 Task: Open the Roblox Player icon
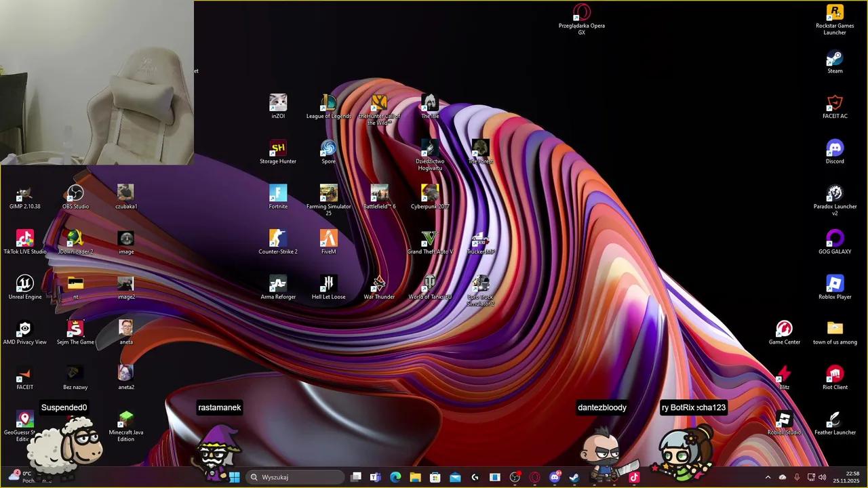tap(835, 287)
